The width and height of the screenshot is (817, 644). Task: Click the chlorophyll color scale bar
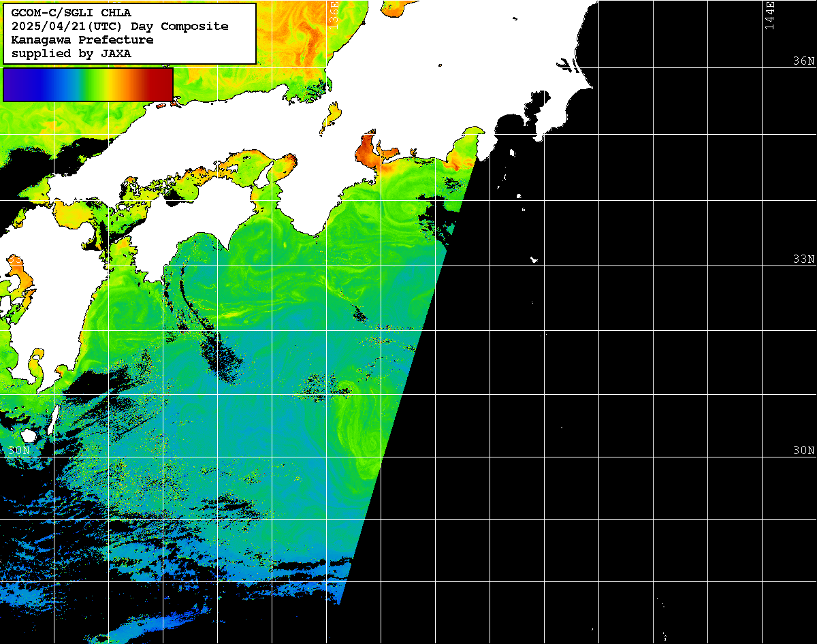tap(88, 84)
